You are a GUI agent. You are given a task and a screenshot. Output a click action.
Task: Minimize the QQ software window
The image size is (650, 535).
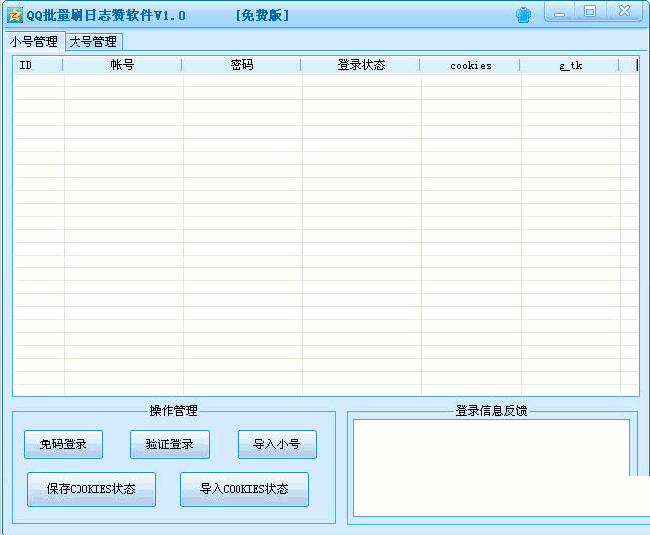[560, 12]
